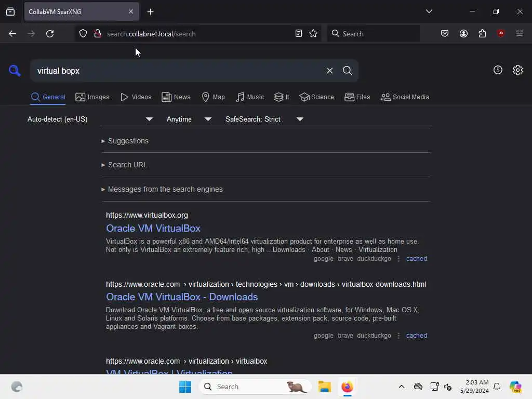532x399 pixels.
Task: Close the CollabVM SearXNG tab
Action: (131, 11)
